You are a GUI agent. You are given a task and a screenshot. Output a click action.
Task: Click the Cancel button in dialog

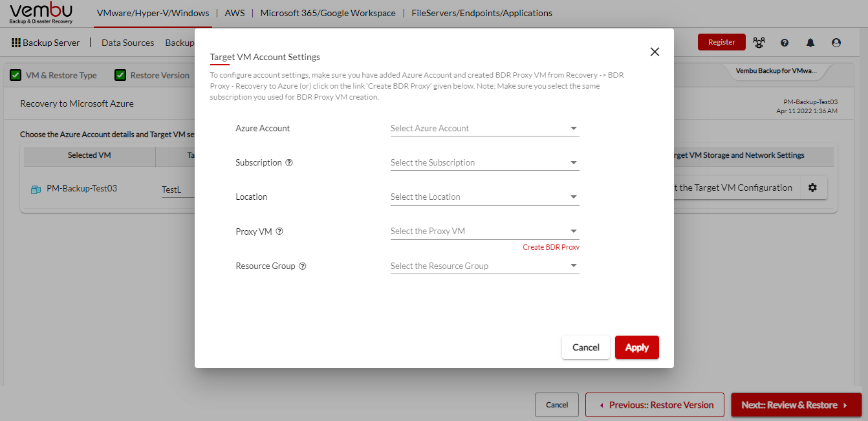coord(586,347)
